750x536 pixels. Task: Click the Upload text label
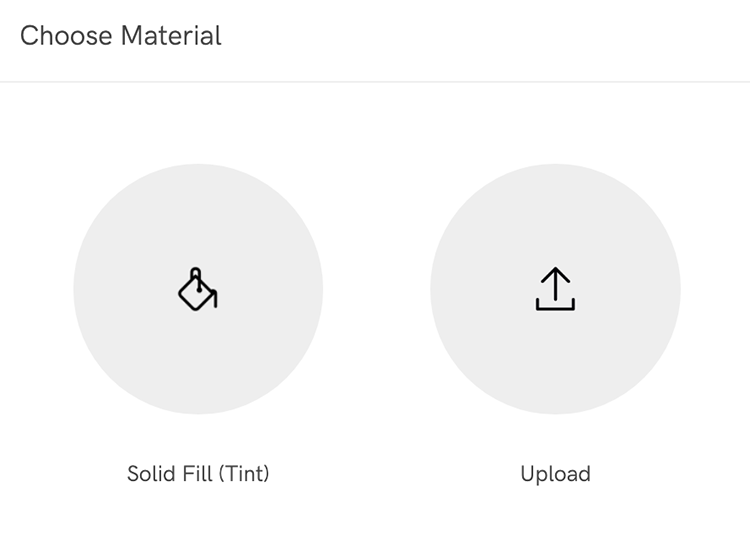pyautogui.click(x=555, y=473)
